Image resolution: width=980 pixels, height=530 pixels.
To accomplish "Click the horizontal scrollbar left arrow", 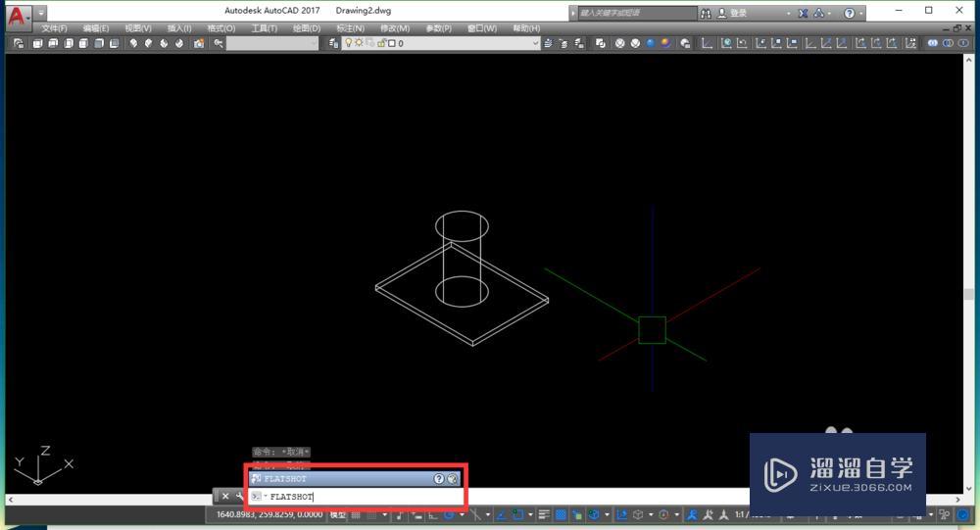I will (x=10, y=500).
